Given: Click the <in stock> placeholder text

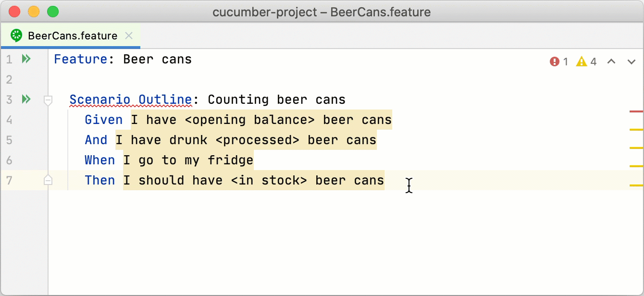Looking at the screenshot, I should (x=269, y=180).
